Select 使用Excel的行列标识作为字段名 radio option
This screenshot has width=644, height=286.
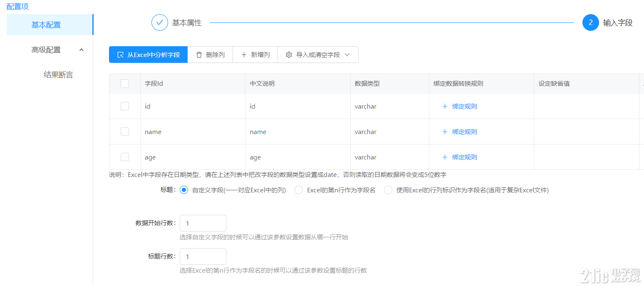[388, 190]
